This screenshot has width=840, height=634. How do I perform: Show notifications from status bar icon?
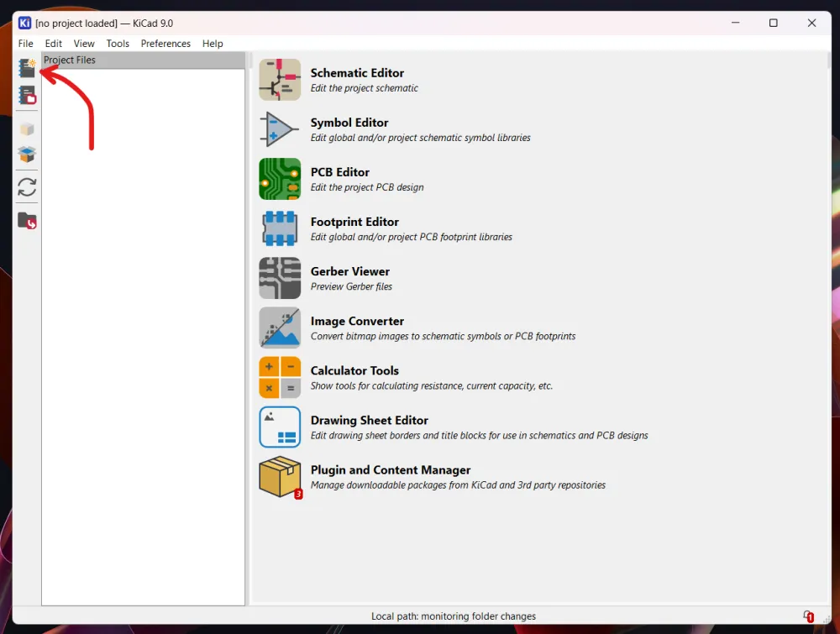click(x=807, y=616)
